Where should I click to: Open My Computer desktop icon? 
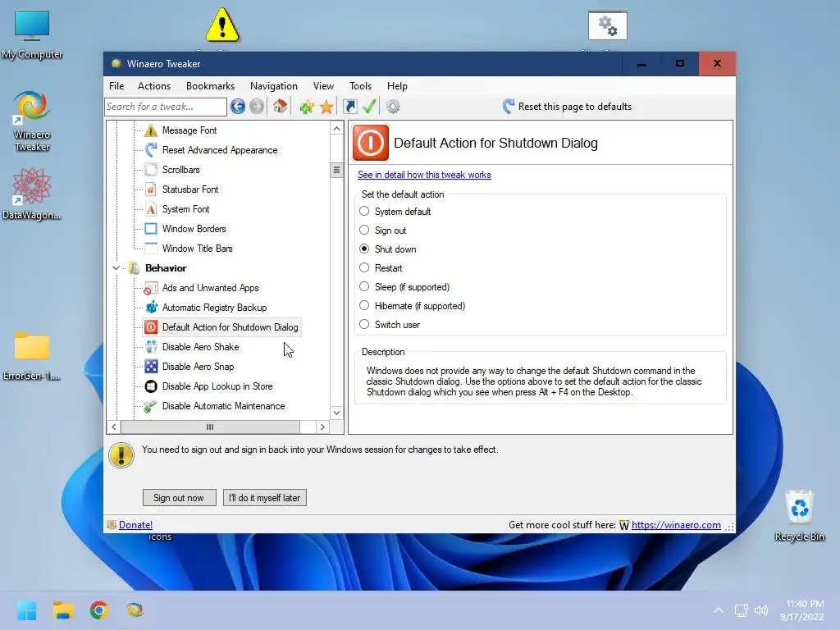tap(32, 34)
